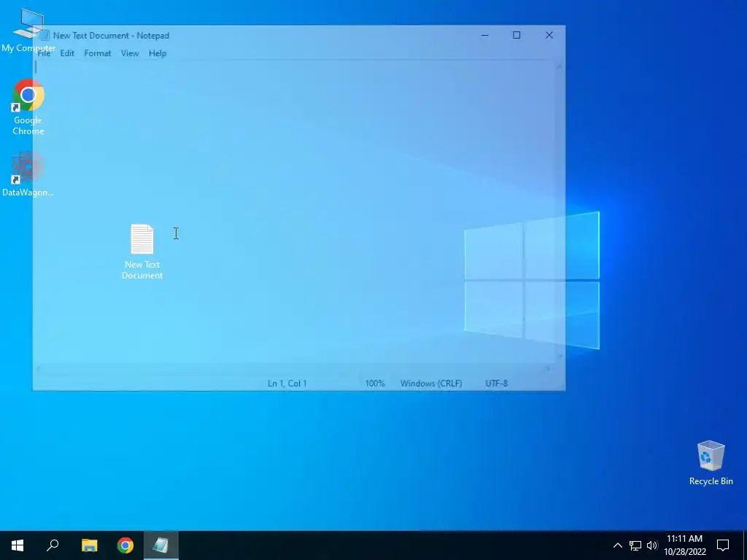This screenshot has width=747, height=560.
Task: Select the DataWagon desktop shortcut
Action: point(28,174)
